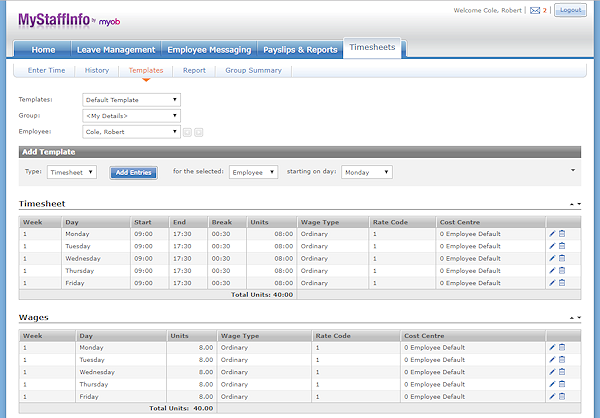This screenshot has height=418, width=600.
Task: Collapse the Add Template panel
Action: pos(573,170)
